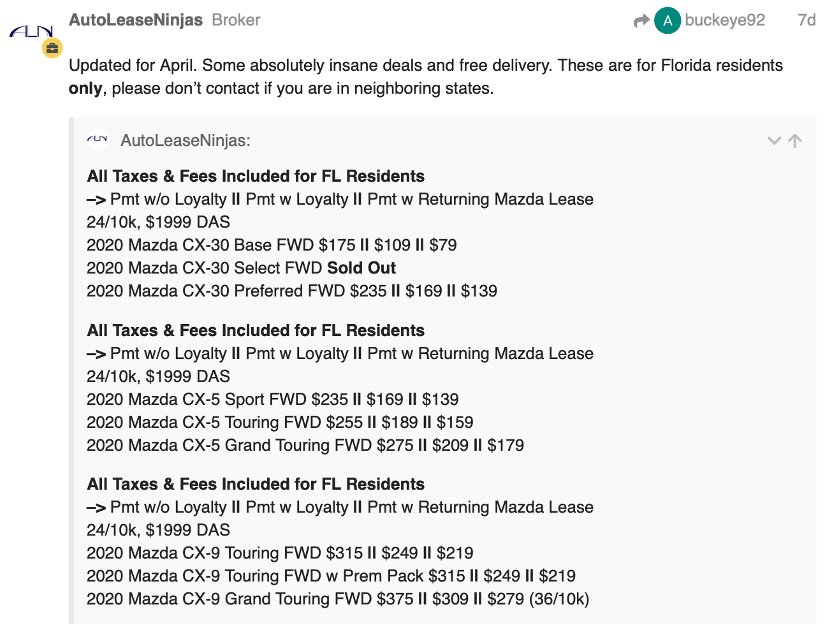Screen dimensions: 839x644
Task: Click the CX-30 Select FWD Sold Out line
Action: 241,268
